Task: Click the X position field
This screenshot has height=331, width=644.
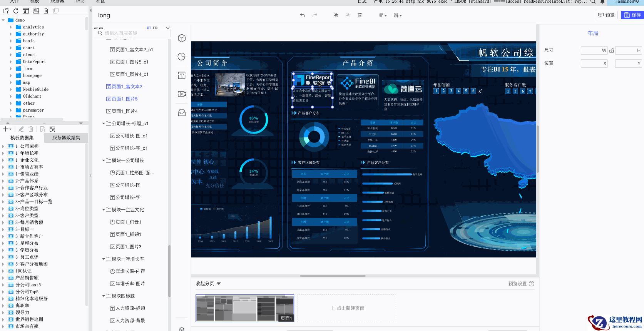Action: click(x=594, y=64)
